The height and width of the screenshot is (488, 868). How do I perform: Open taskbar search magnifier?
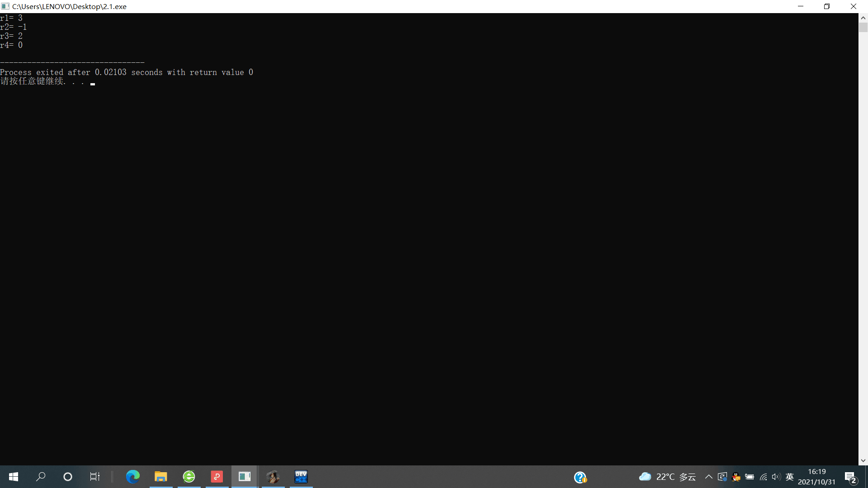pyautogui.click(x=41, y=477)
